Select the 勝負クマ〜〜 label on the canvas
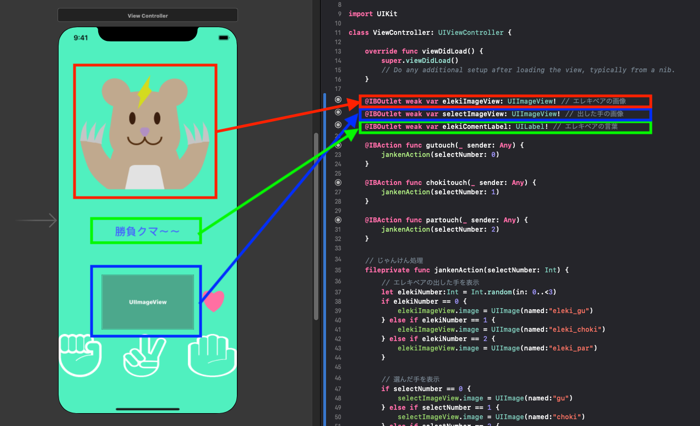Image resolution: width=700 pixels, height=426 pixels. [x=146, y=231]
